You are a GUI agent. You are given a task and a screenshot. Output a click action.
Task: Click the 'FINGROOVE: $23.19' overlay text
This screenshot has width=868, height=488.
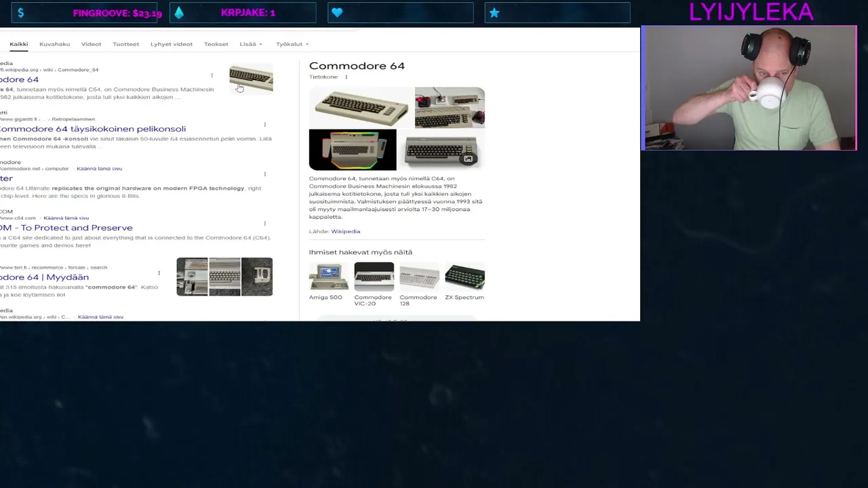click(x=117, y=13)
